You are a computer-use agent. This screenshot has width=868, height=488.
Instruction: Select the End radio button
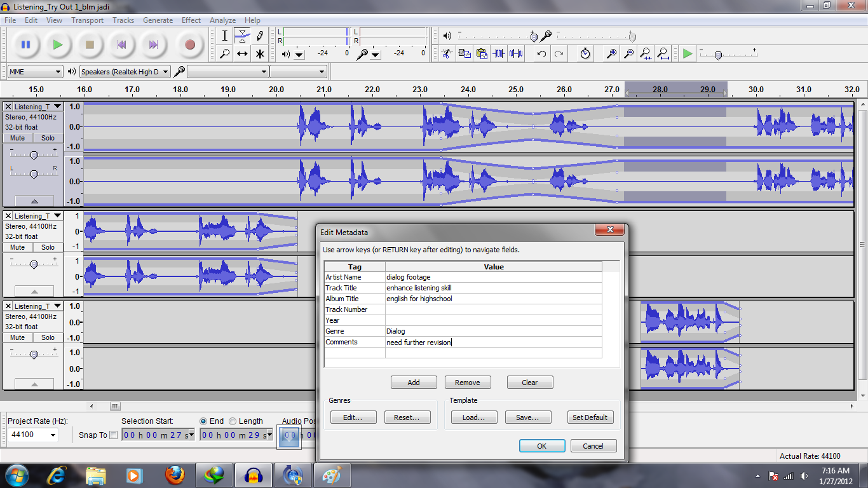203,421
